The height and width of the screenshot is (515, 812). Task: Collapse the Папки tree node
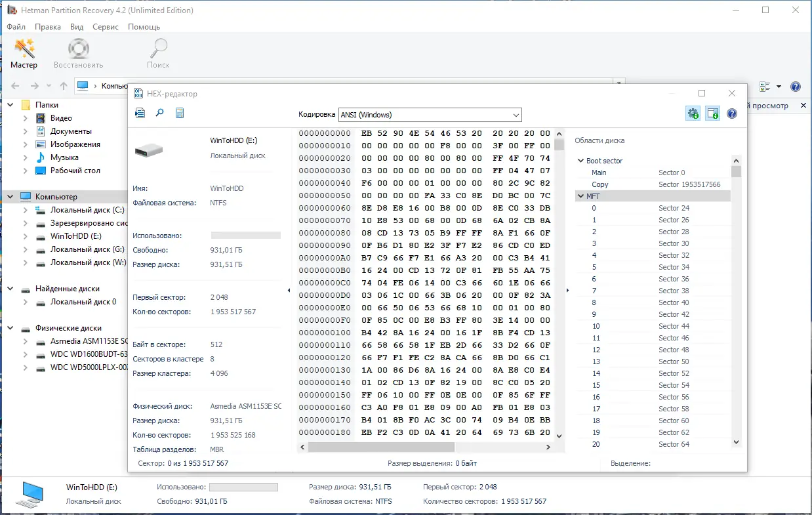[10, 105]
